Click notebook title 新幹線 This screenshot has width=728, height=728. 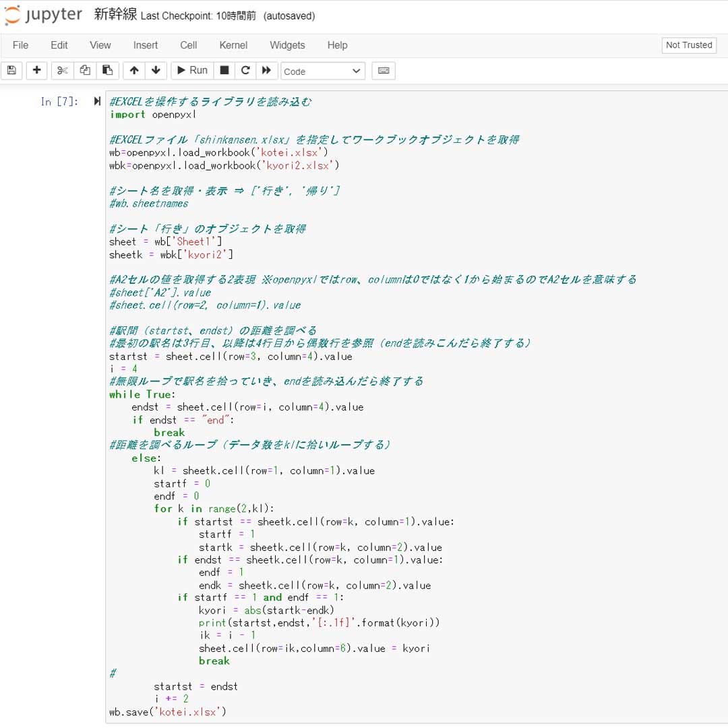point(115,14)
